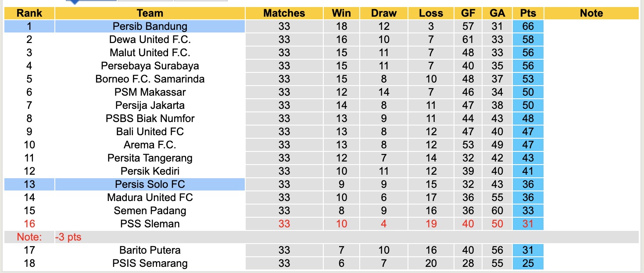Click the Note column header
This screenshot has width=644, height=273.
[x=591, y=13]
